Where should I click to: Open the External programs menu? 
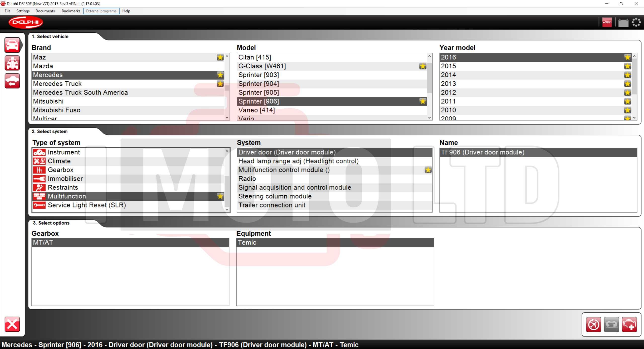[x=101, y=11]
